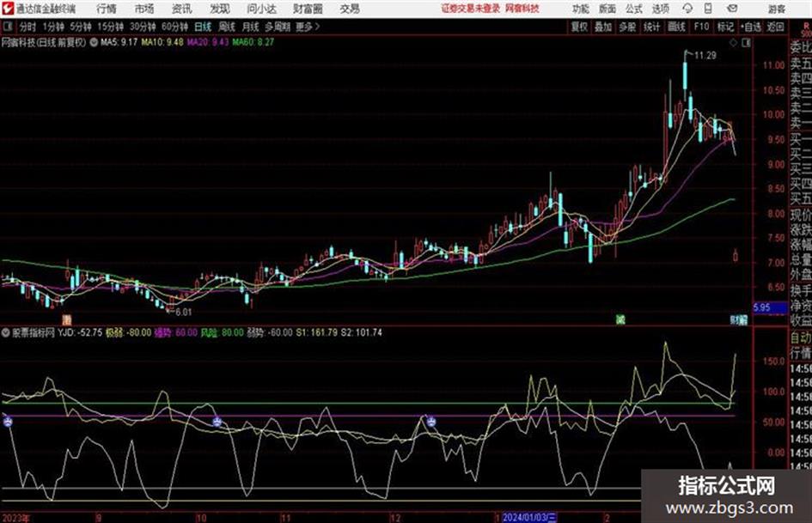Click the purple signal icon near December
This screenshot has height=523, width=812.
[x=430, y=422]
